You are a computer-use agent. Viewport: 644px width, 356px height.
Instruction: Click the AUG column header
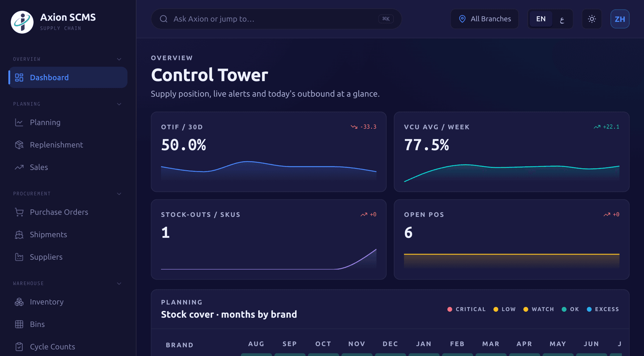(256, 344)
